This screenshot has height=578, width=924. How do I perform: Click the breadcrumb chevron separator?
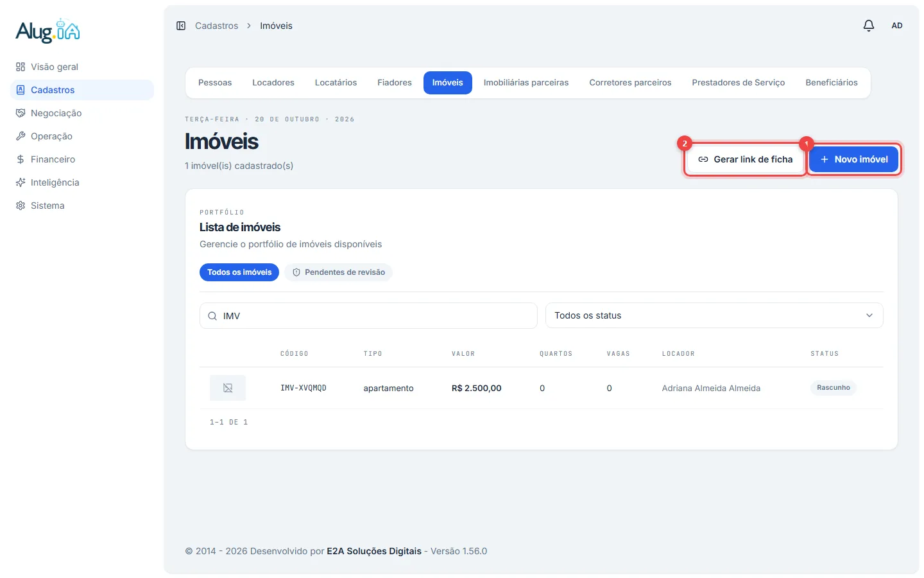(249, 26)
